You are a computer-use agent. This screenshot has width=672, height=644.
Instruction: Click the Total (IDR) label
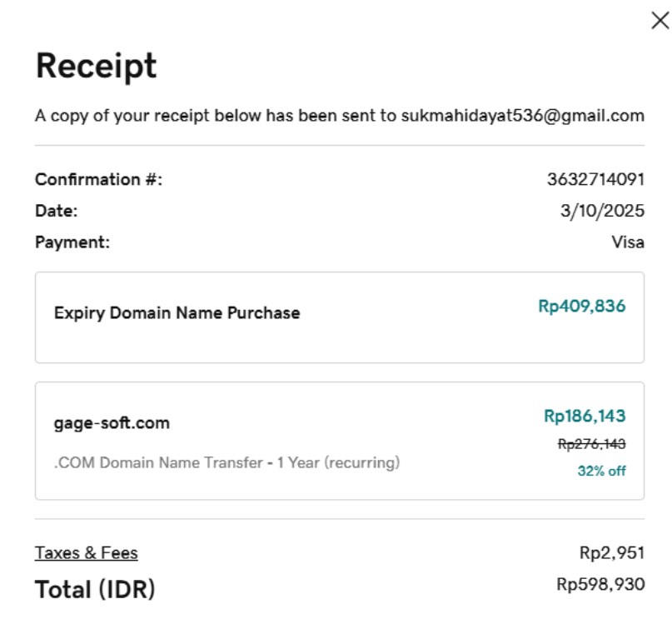click(x=95, y=589)
